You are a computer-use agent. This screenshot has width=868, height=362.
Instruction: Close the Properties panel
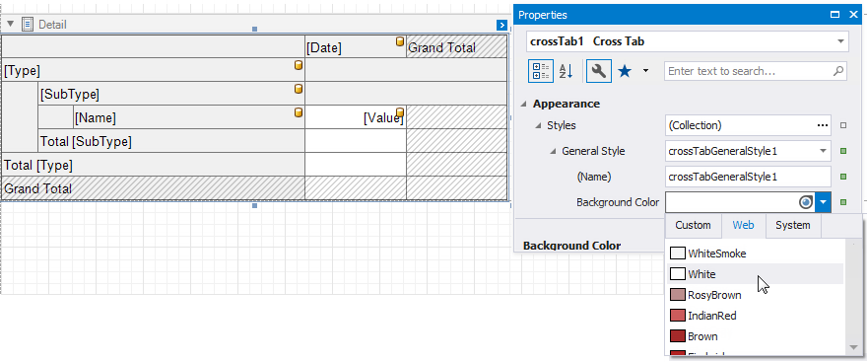click(x=853, y=15)
